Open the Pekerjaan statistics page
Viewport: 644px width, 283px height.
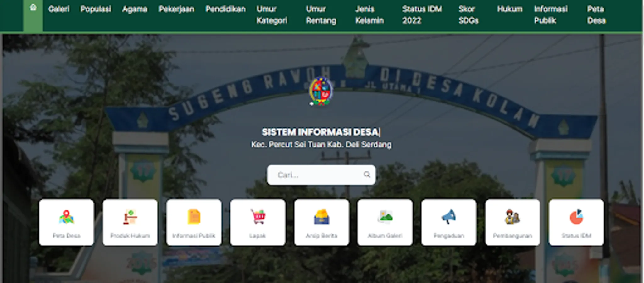[x=176, y=9]
